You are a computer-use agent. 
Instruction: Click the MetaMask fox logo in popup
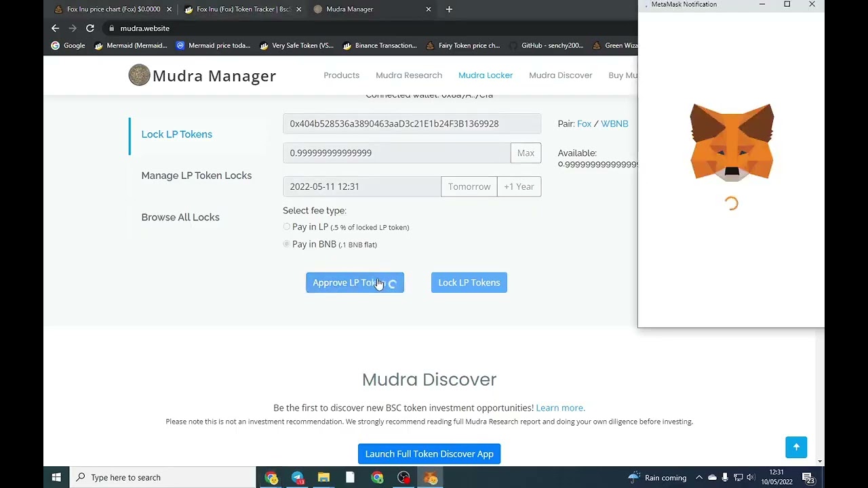(732, 142)
